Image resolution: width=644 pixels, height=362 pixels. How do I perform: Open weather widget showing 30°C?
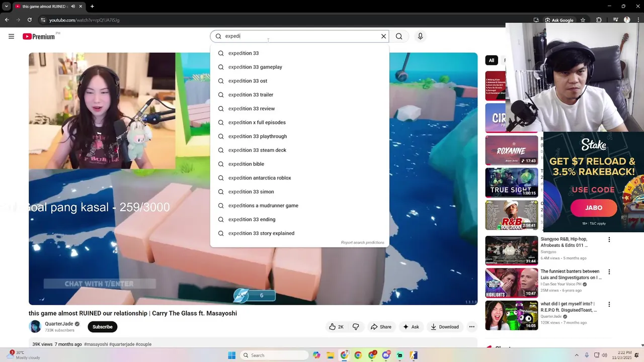coord(22,355)
